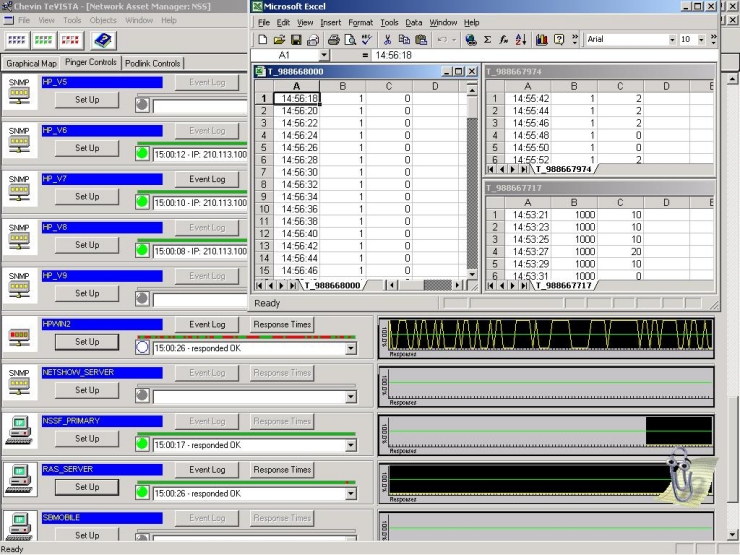Image resolution: width=740 pixels, height=555 pixels.
Task: Toggle the gray status light for NETSHOW_SERVER
Action: (142, 396)
